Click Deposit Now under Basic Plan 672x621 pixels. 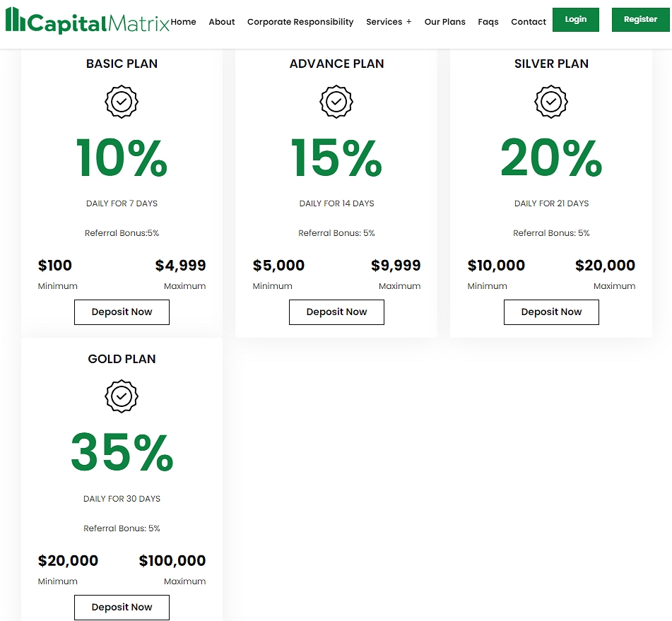[122, 312]
